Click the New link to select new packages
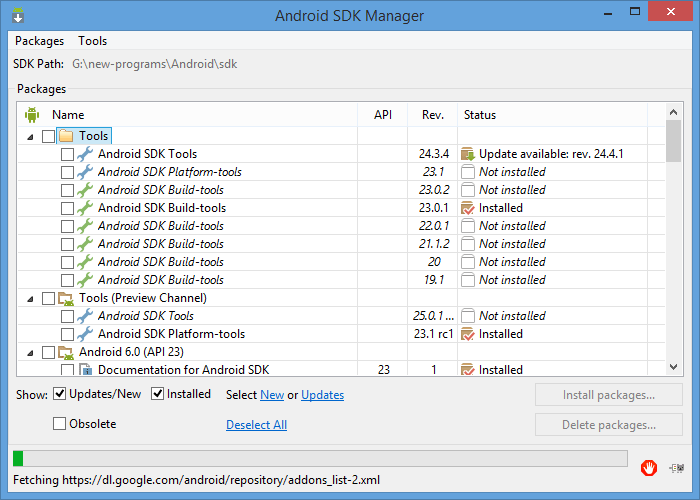700x500 pixels. point(272,395)
